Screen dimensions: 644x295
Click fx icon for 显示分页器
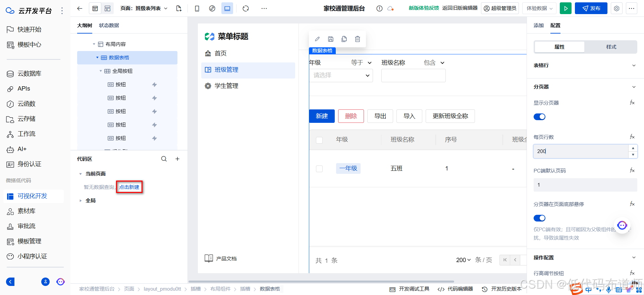pyautogui.click(x=632, y=102)
